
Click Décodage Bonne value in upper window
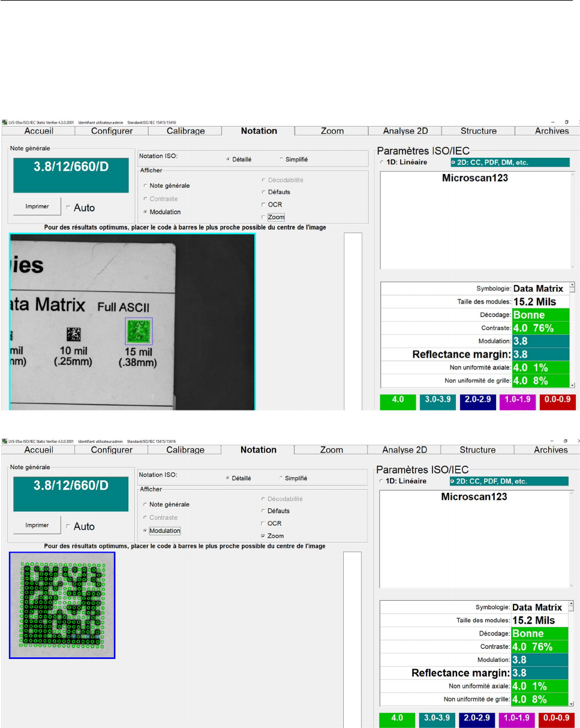[540, 315]
